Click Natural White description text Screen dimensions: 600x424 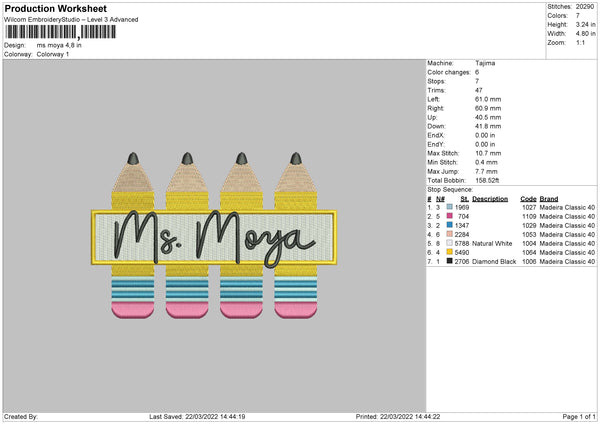coord(492,243)
